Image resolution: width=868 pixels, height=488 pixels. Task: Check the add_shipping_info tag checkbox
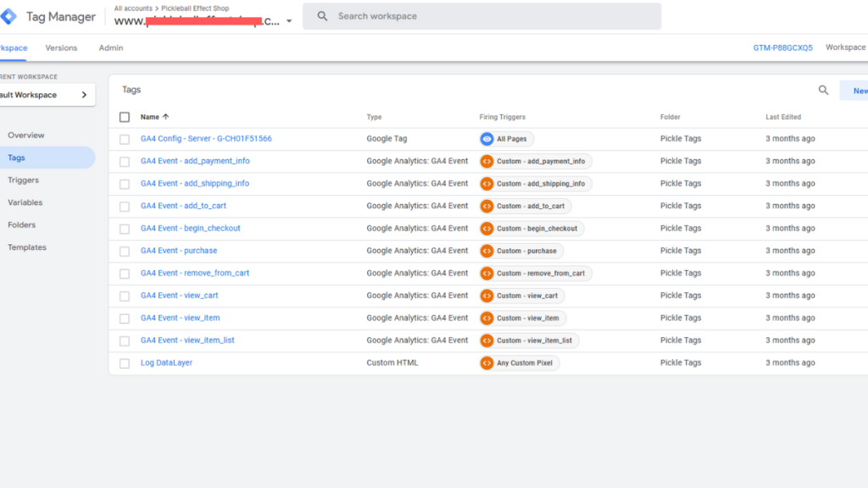(x=125, y=184)
